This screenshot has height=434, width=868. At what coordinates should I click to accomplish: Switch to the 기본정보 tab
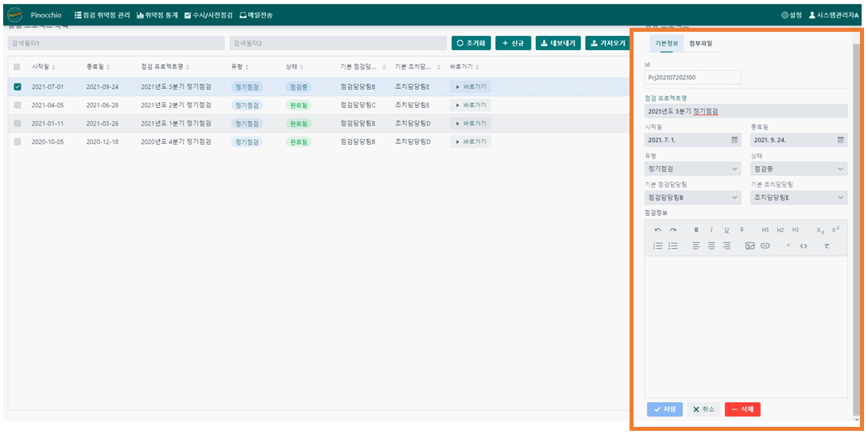coord(666,43)
